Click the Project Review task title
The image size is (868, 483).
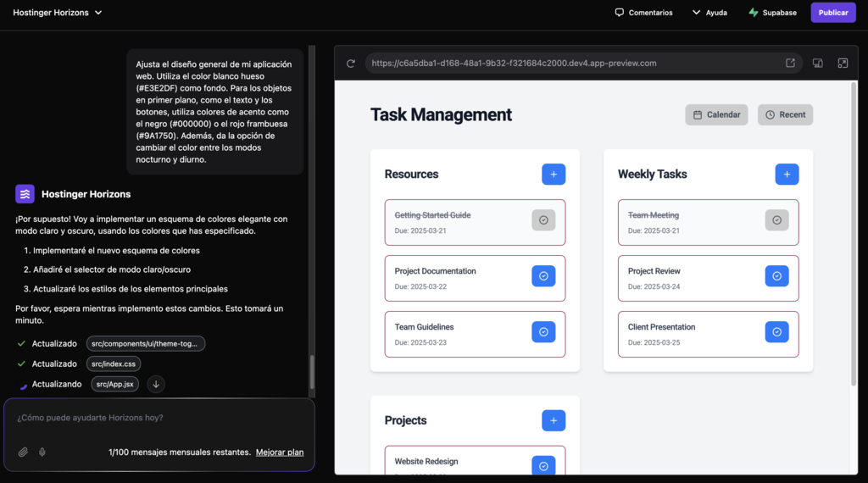[654, 271]
